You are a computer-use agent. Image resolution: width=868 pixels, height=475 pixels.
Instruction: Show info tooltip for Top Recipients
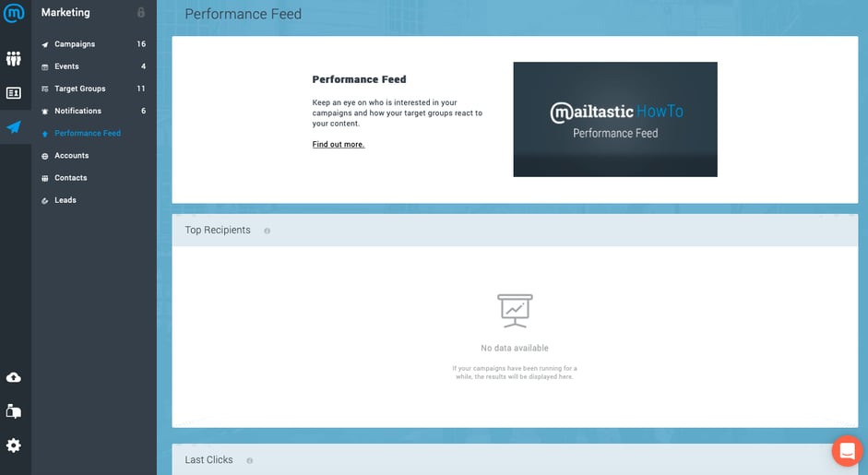click(268, 231)
